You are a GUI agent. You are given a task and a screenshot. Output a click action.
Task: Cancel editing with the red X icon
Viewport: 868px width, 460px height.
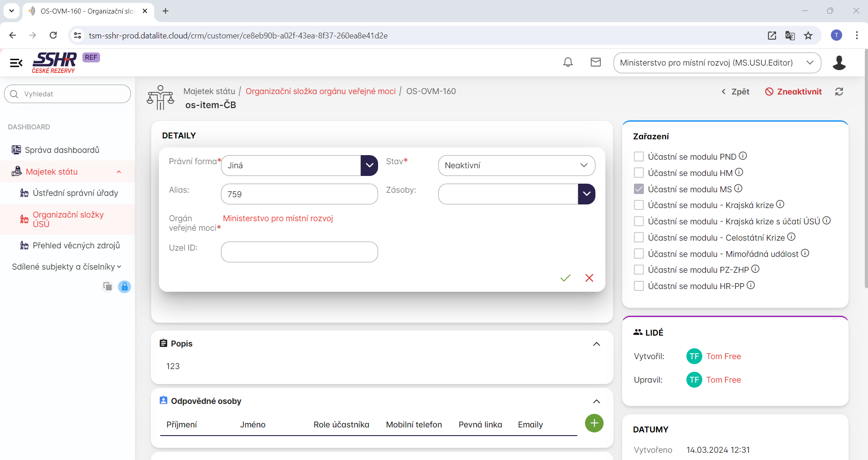[589, 278]
